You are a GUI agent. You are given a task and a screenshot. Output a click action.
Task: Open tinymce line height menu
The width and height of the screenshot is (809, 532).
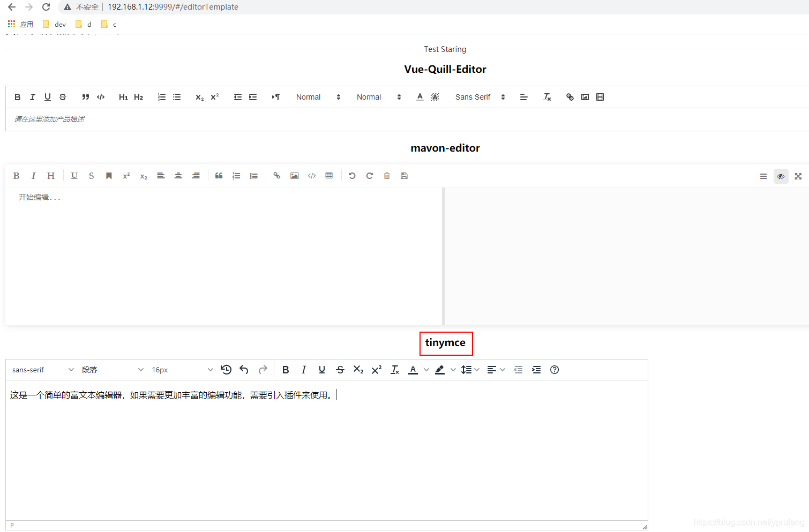coord(470,370)
